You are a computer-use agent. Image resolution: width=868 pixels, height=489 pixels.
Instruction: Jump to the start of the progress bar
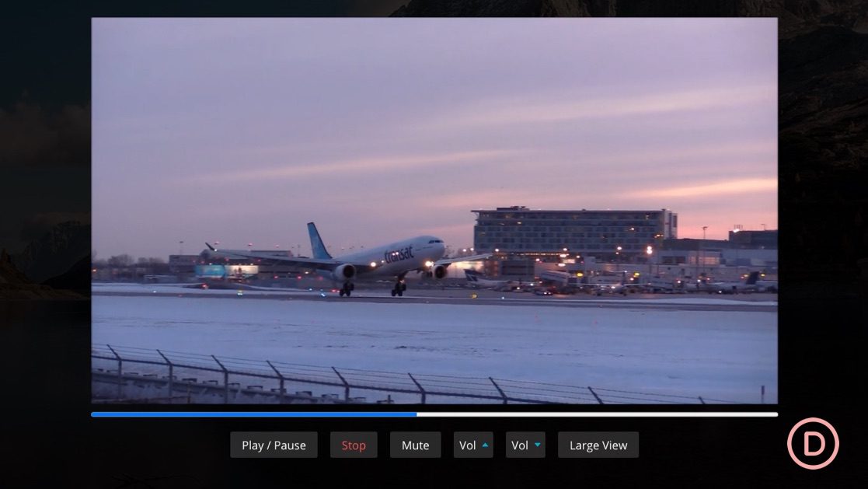(94, 414)
